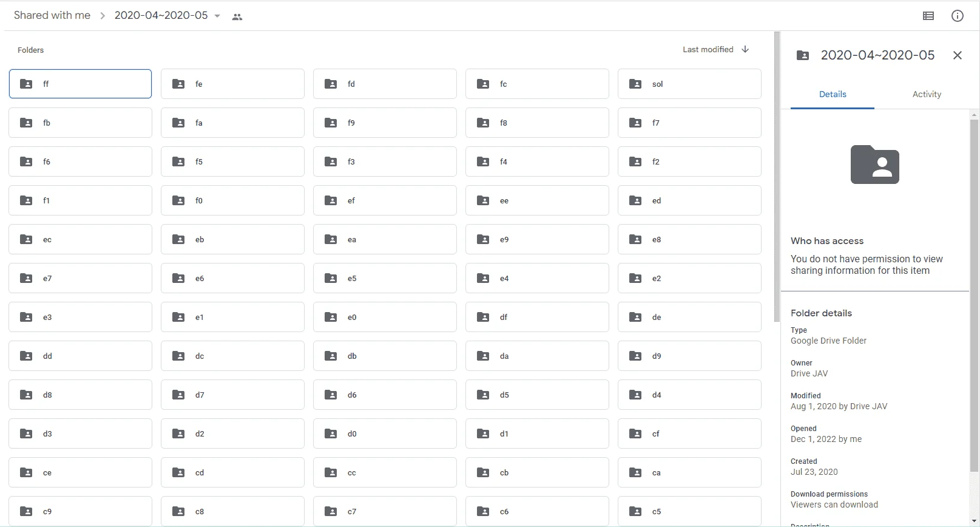Select the Details tab
This screenshot has width=980, height=527.
coord(833,94)
